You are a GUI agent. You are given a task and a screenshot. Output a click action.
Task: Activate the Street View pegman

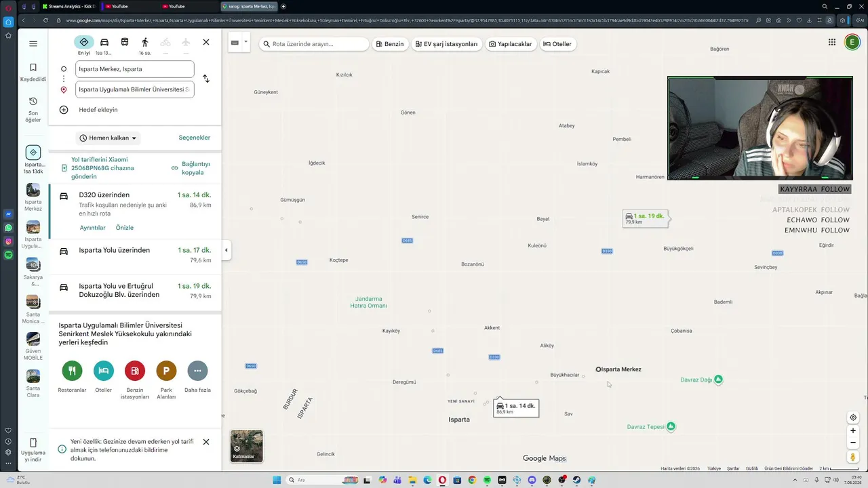(x=853, y=457)
